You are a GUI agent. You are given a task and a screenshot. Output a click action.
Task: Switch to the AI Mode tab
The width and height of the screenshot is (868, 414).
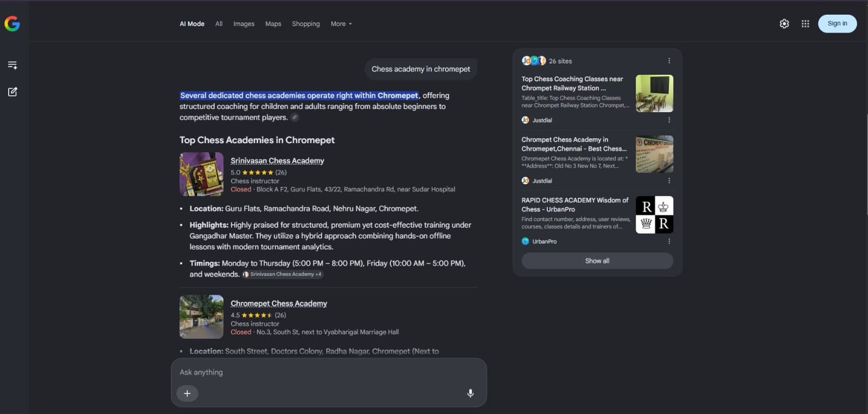pyautogui.click(x=192, y=24)
